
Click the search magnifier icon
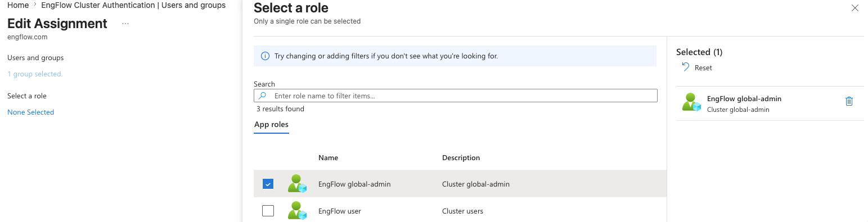(262, 96)
